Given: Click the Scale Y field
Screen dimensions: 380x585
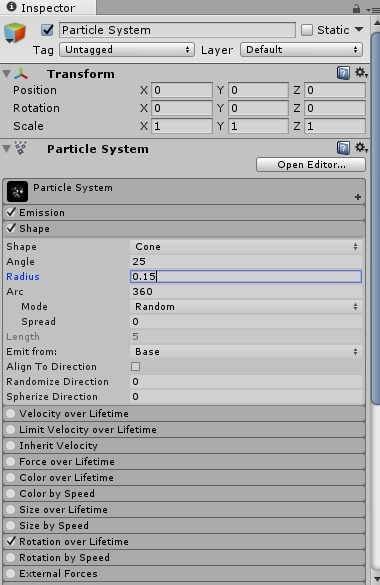Looking at the screenshot, I should 258,126.
